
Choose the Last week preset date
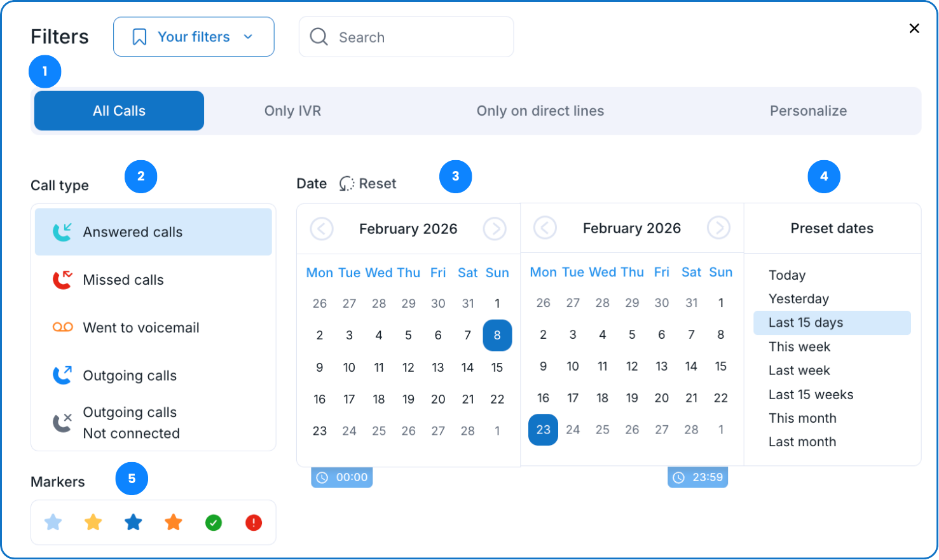click(799, 371)
